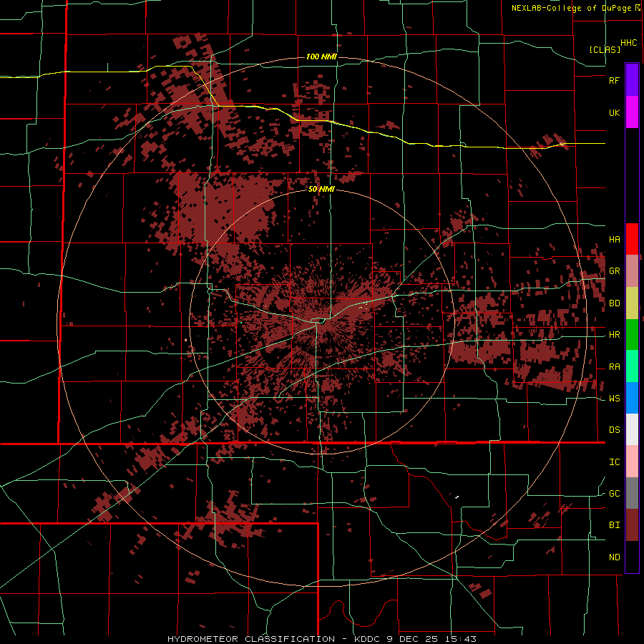This screenshot has width=644, height=644.
Task: Select the dusty pink GR swatch
Action: tap(632, 270)
